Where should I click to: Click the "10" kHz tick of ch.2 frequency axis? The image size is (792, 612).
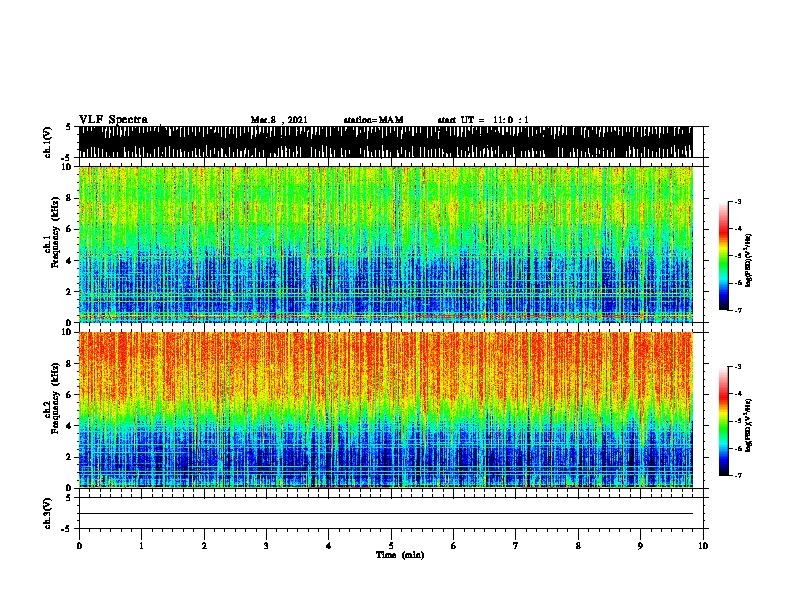[67, 332]
